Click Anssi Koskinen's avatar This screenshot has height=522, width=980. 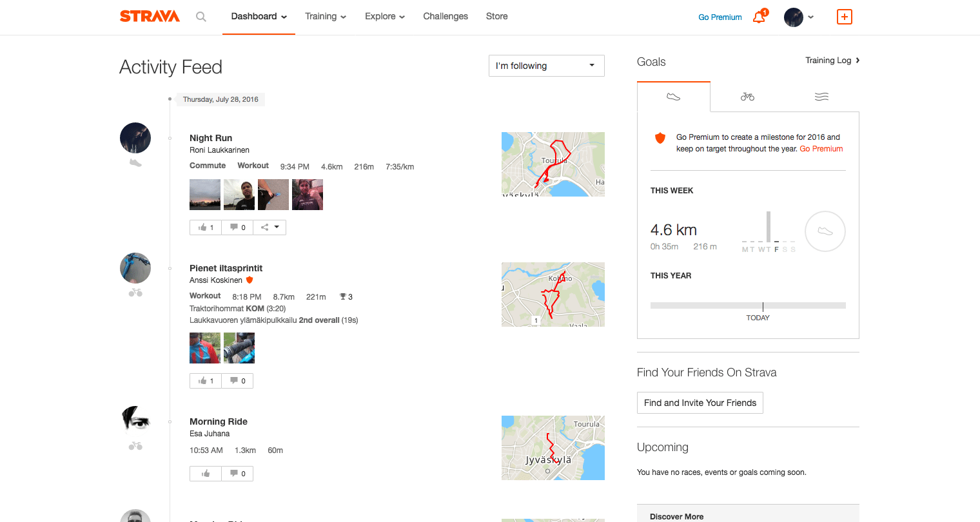click(x=135, y=268)
